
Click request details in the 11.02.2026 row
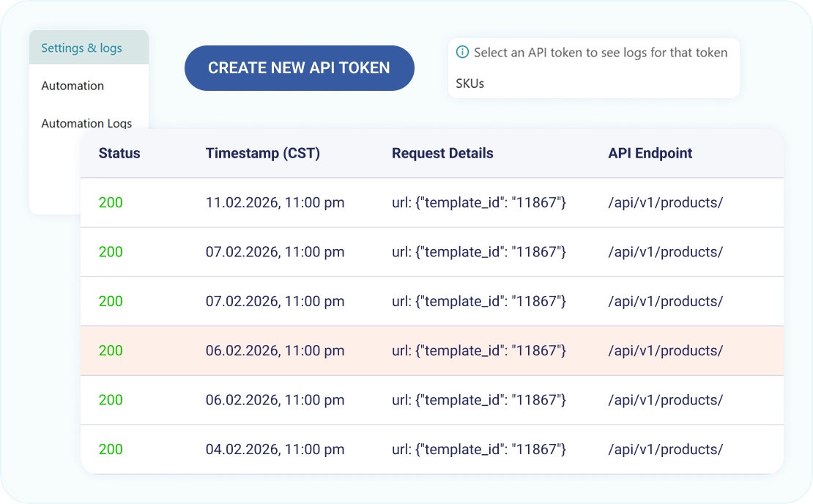(479, 203)
